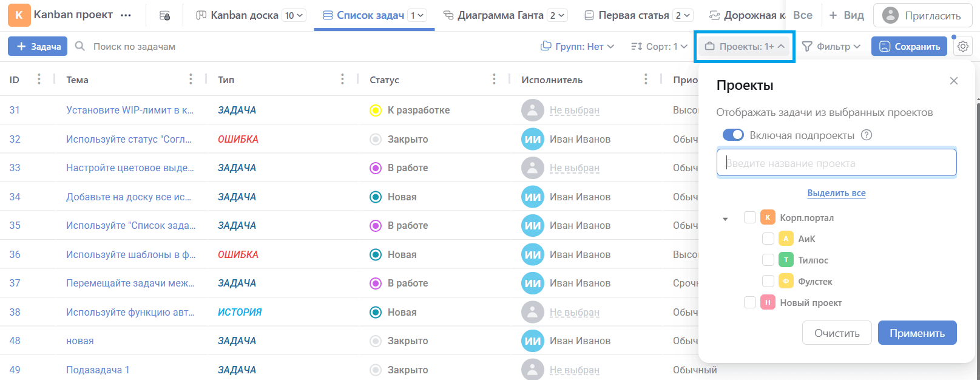
Task: Click the Применить button
Action: [x=917, y=333]
